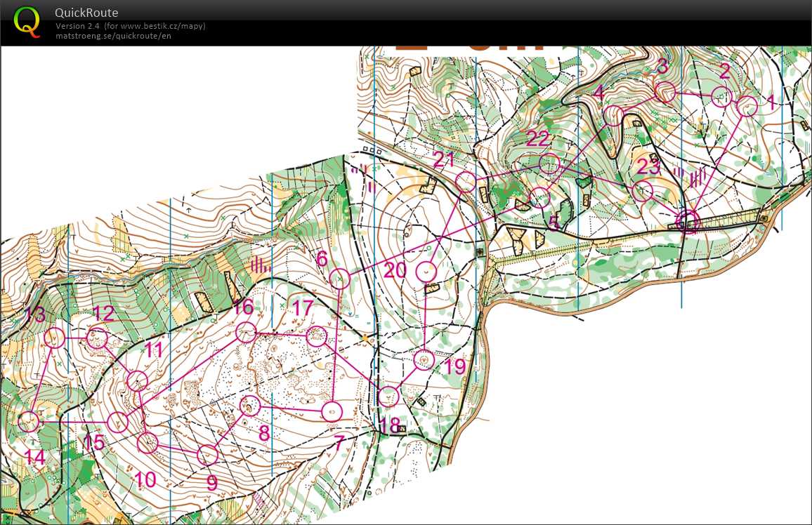Viewport: 812px width, 525px height.
Task: Click the control circle at checkpoint 23
Action: click(x=642, y=190)
